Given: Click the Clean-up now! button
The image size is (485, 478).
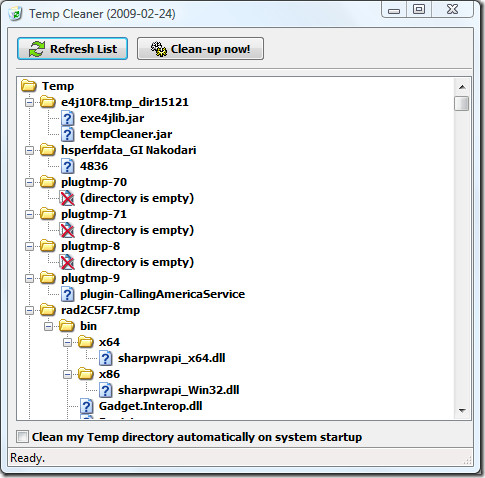Looking at the screenshot, I should pyautogui.click(x=200, y=49).
